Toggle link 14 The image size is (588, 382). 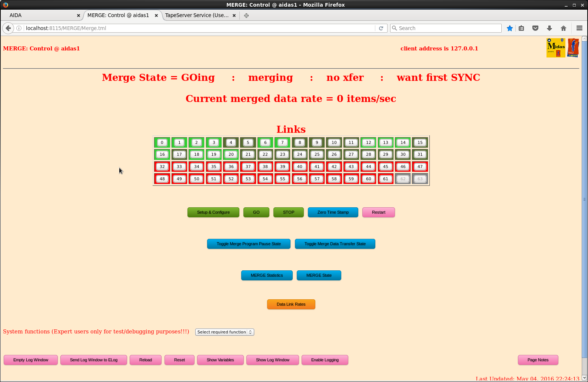pos(403,142)
